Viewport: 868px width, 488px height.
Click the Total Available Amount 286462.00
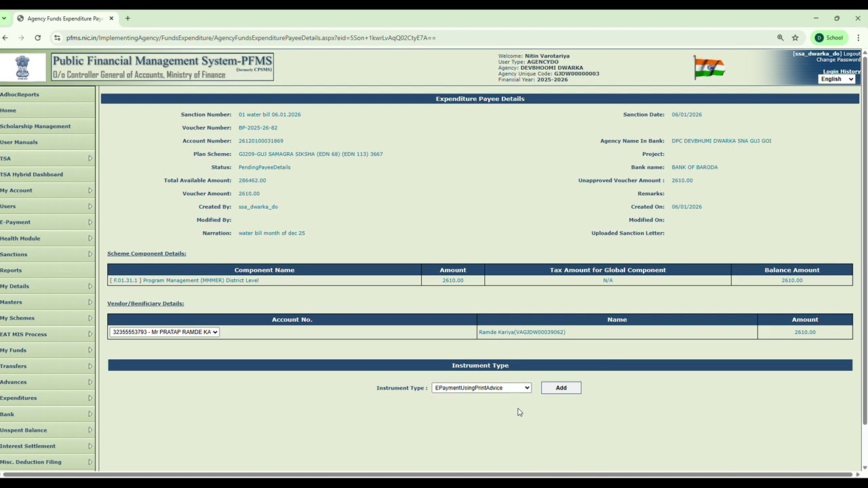[252, 180]
